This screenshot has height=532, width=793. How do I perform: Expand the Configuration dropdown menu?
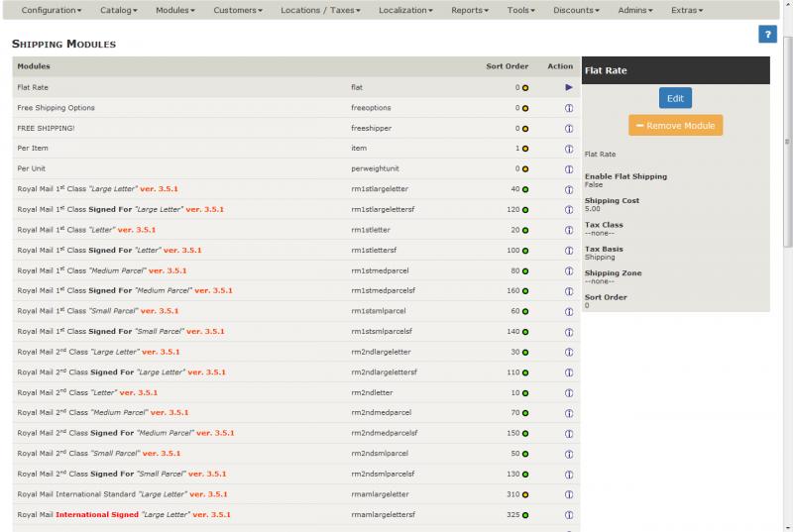[52, 10]
